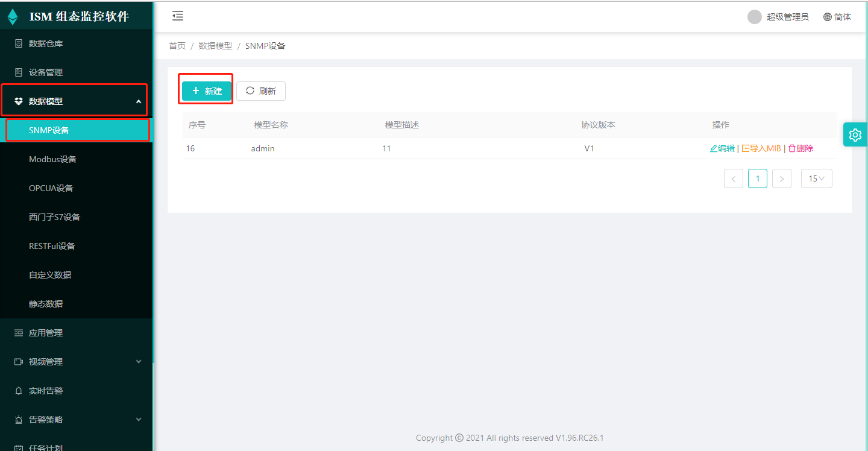This screenshot has height=451, width=868.
Task: Click the 应用管理 sidebar icon
Action: click(x=19, y=333)
